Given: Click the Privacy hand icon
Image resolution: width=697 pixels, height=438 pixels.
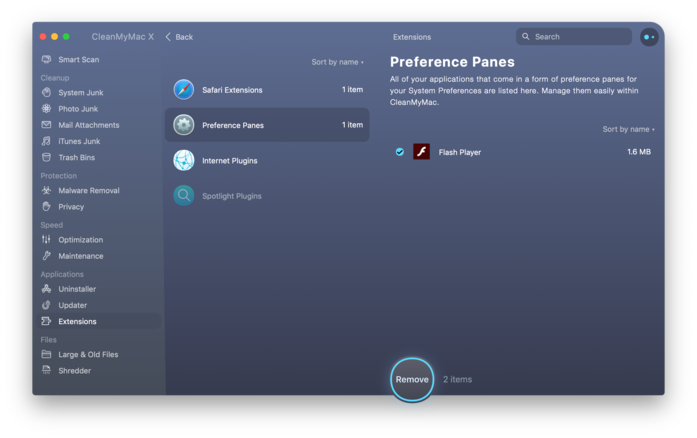Looking at the screenshot, I should 46,207.
